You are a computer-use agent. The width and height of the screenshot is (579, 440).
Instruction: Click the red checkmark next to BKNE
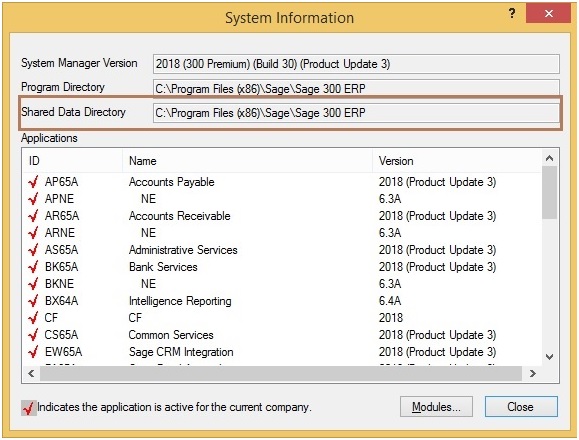(x=33, y=283)
